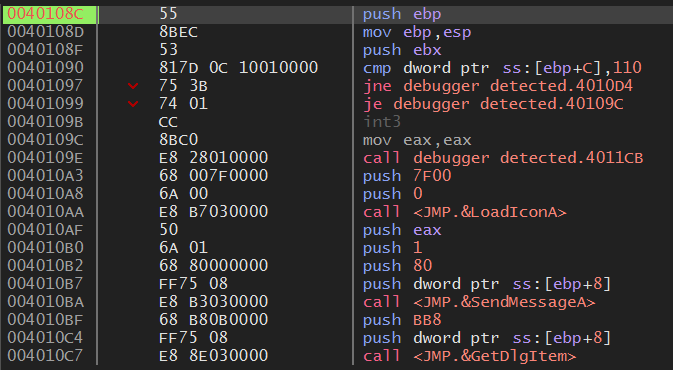Select address 0040109B
Image resolution: width=673 pixels, height=370 pixels.
[x=45, y=122]
